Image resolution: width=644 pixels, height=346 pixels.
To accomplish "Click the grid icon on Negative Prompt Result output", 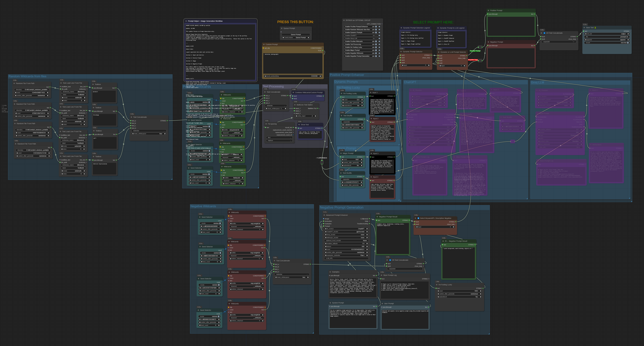I will [x=409, y=220].
